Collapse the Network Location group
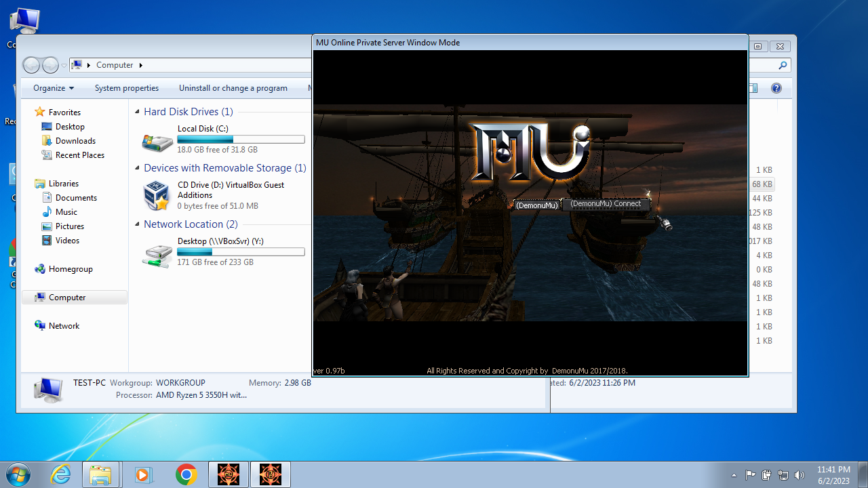The width and height of the screenshot is (868, 488). 137,224
